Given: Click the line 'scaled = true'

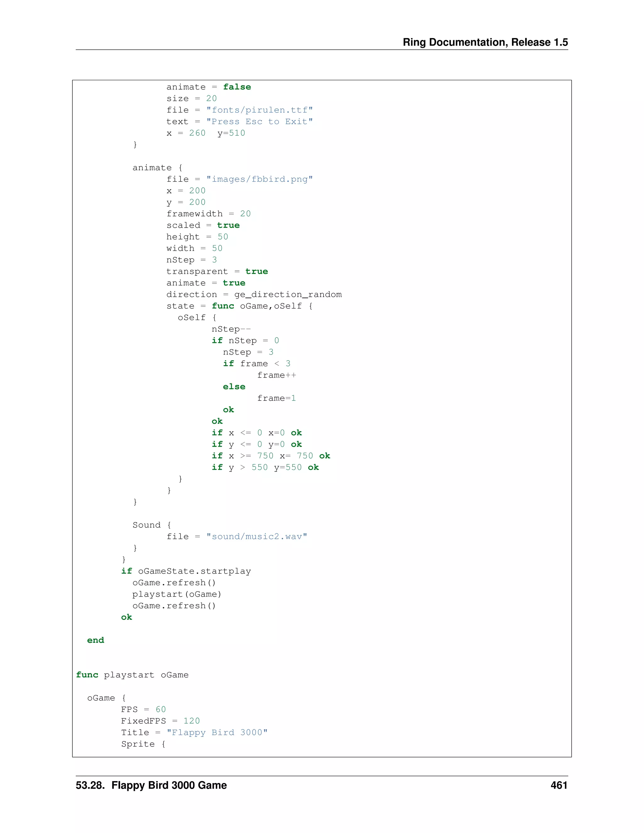Looking at the screenshot, I should [x=203, y=225].
